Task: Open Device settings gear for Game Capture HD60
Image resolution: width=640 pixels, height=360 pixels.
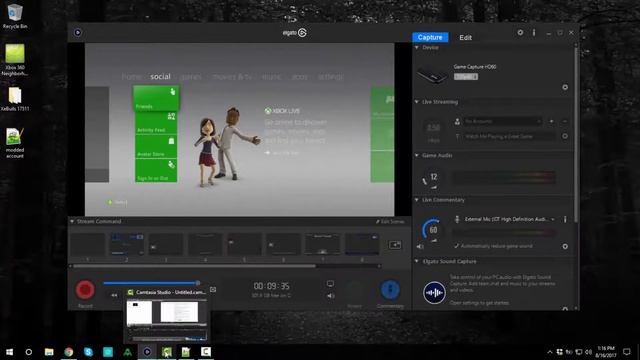Action: tap(565, 87)
